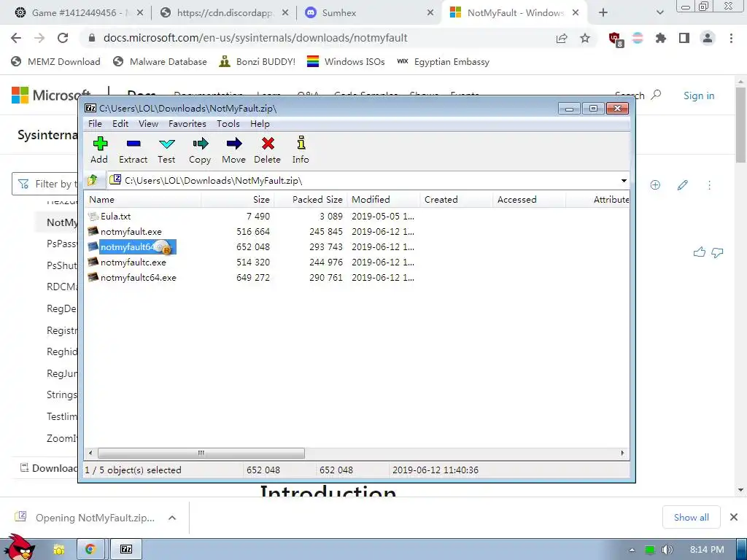747x560 pixels.
Task: Bookmark this page with star icon
Action: point(585,38)
